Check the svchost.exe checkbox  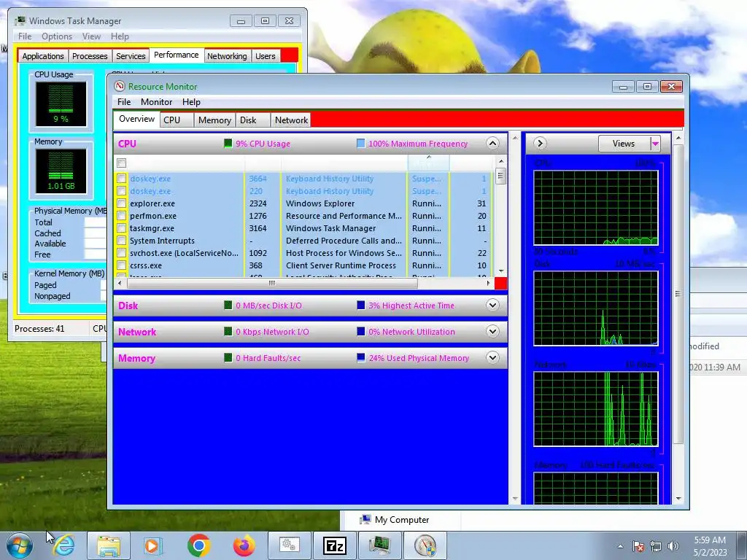pyautogui.click(x=122, y=253)
